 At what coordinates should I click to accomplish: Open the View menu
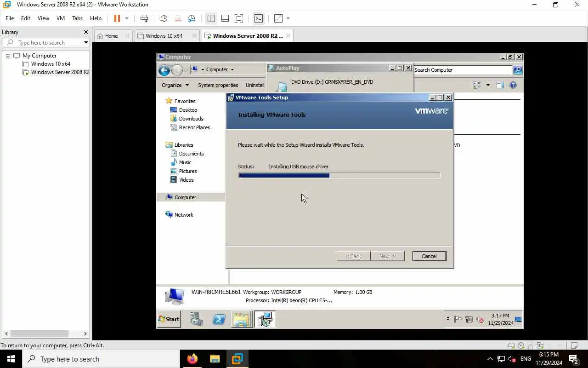(43, 18)
